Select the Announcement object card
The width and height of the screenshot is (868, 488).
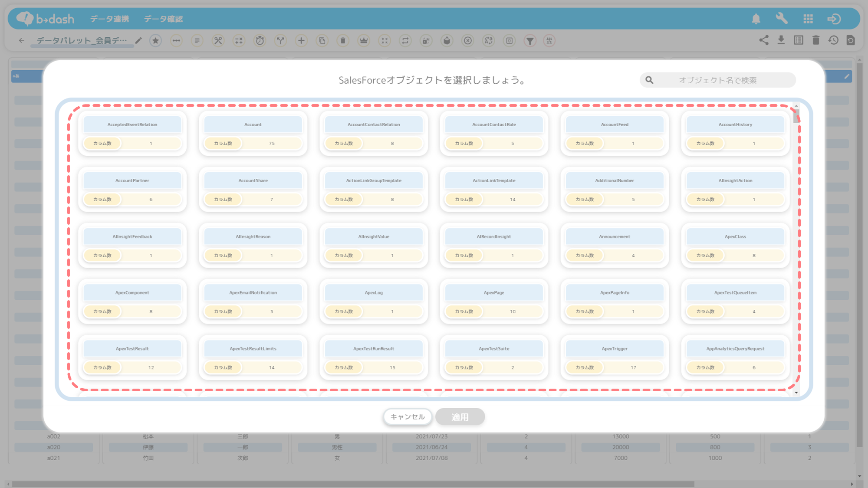click(615, 245)
